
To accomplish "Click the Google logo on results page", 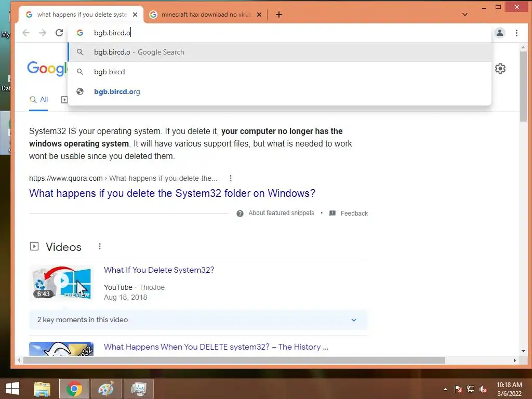I will click(x=47, y=69).
